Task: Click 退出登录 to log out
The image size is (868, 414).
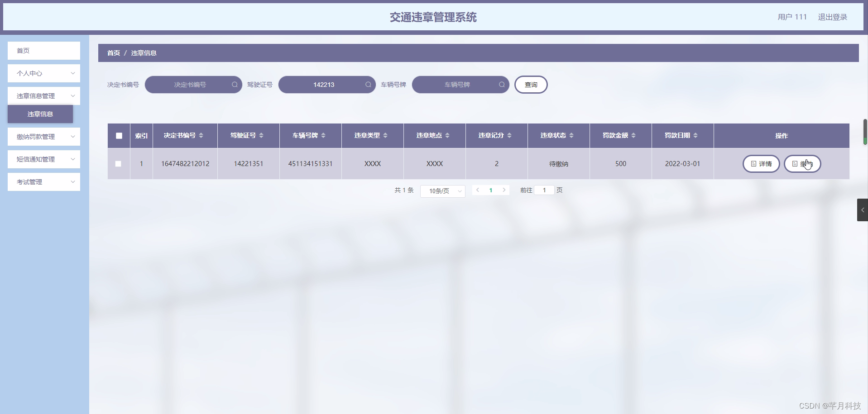Action: tap(832, 17)
